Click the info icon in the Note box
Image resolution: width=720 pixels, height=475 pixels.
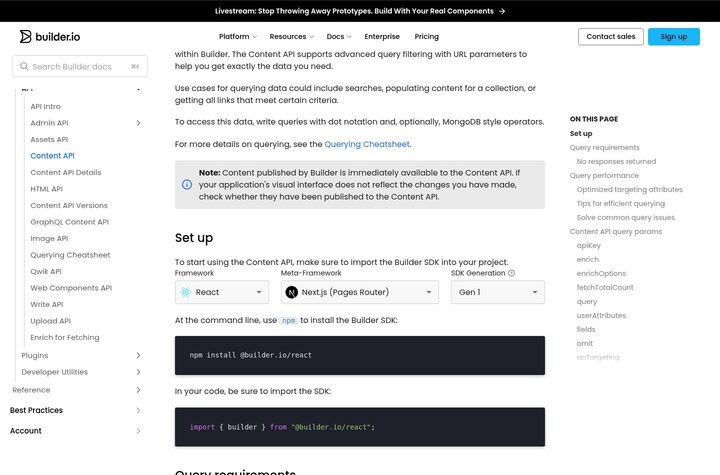click(187, 185)
